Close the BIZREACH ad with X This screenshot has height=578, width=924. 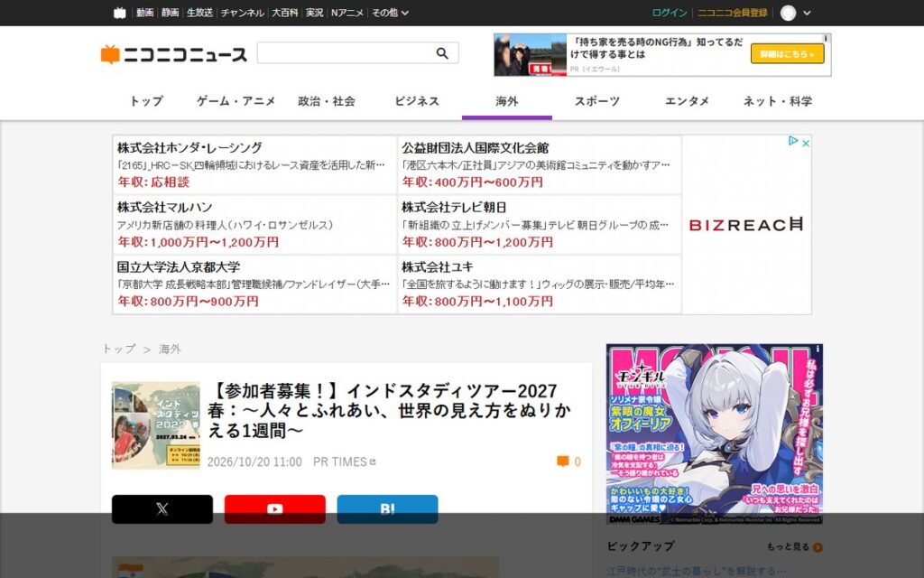pos(806,142)
